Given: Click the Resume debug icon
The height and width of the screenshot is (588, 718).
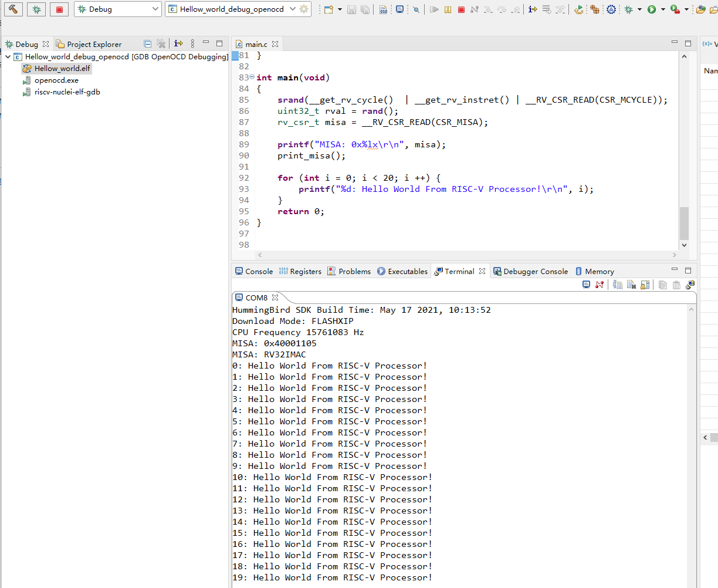Looking at the screenshot, I should coord(434,9).
